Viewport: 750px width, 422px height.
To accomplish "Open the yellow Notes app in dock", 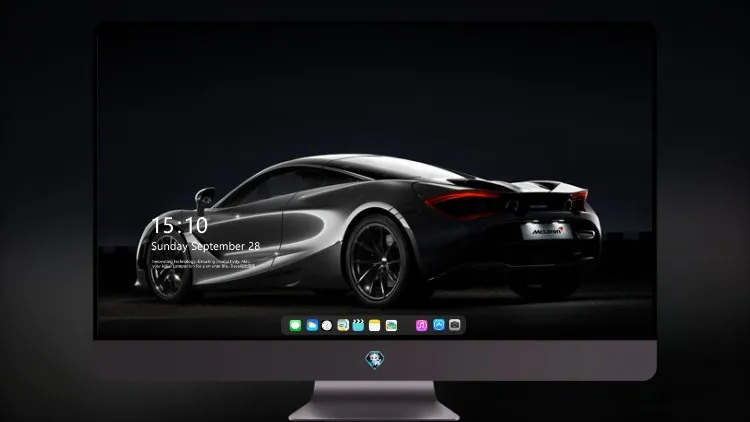I will pos(375,325).
